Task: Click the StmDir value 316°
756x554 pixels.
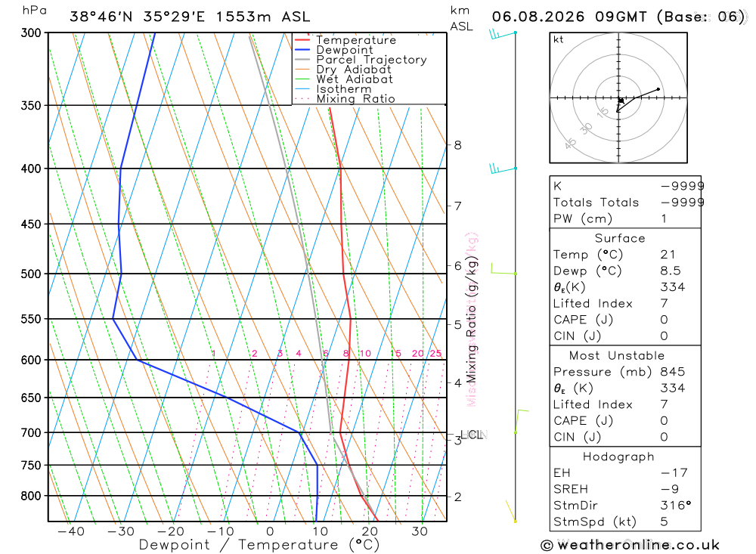Action: pyautogui.click(x=676, y=506)
